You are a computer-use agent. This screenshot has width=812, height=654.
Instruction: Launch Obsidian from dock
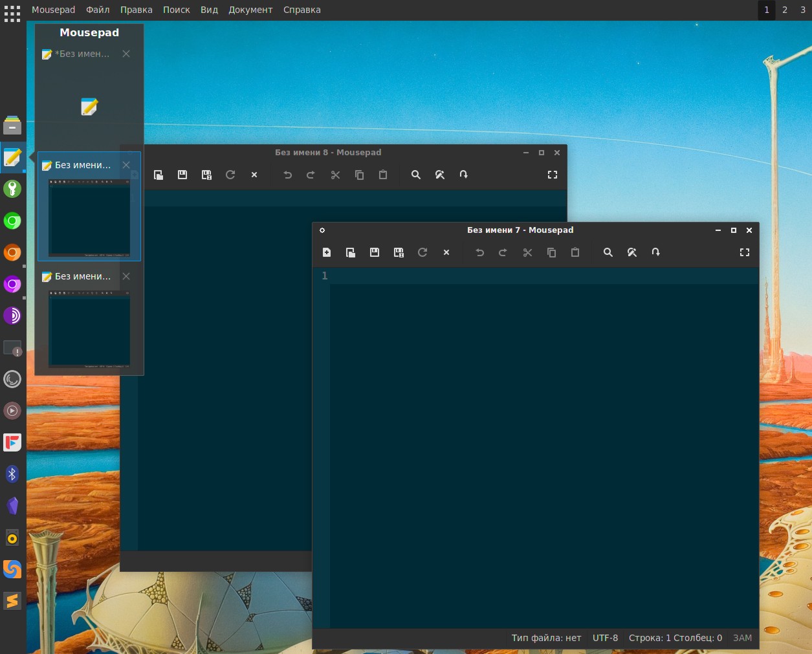point(12,506)
